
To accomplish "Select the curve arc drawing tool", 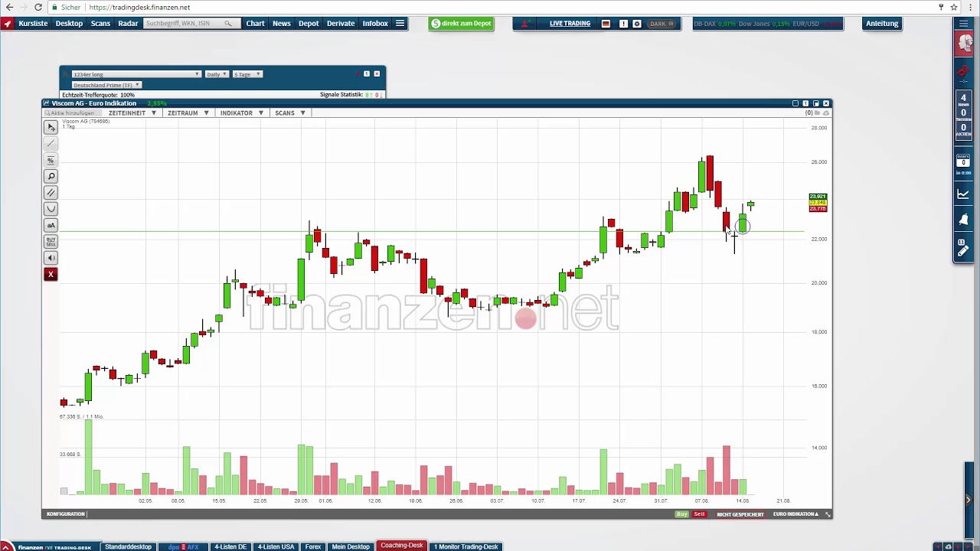I will [x=51, y=209].
